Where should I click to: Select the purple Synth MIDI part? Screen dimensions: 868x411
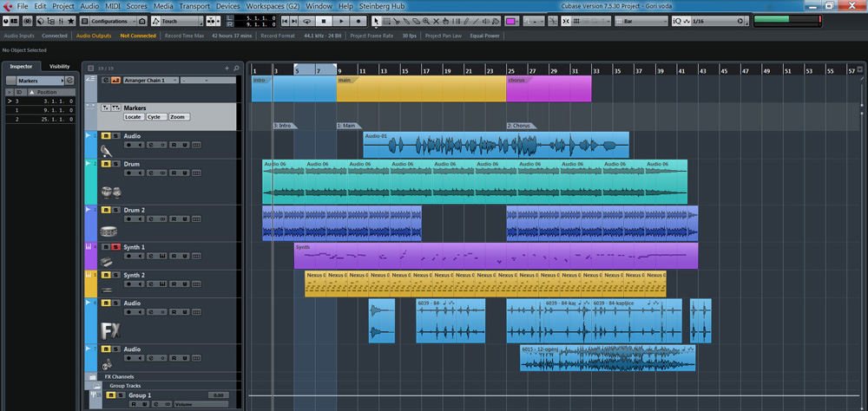(x=496, y=256)
